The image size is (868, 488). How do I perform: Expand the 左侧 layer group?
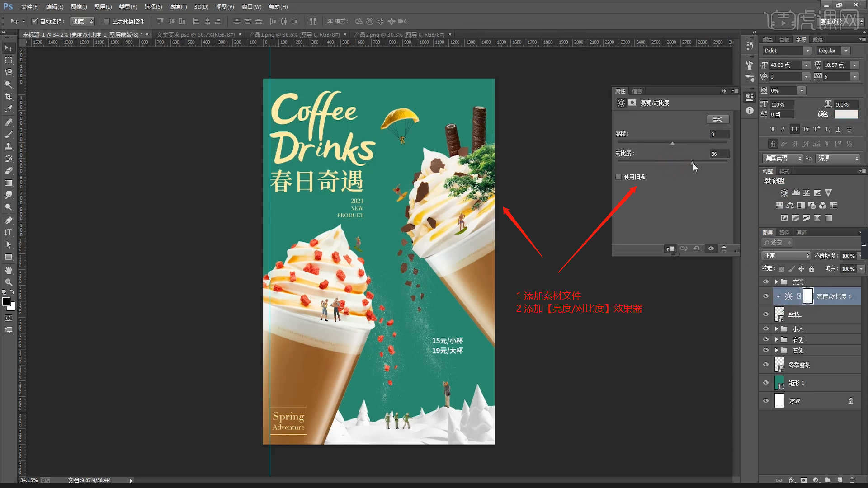[x=777, y=351]
